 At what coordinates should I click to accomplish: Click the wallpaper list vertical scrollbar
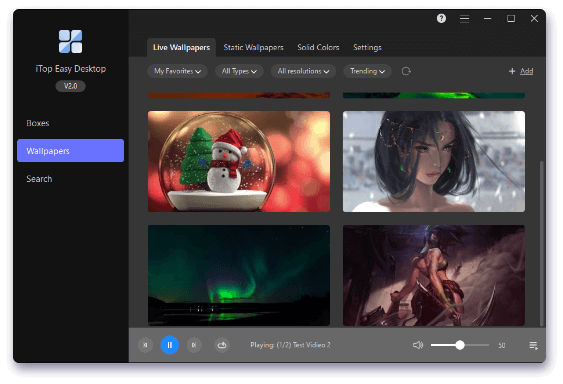[x=542, y=244]
